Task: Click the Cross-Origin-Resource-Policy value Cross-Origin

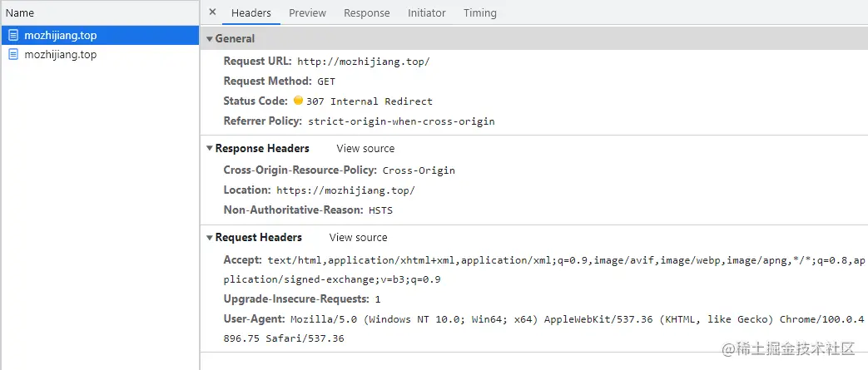Action: click(419, 170)
